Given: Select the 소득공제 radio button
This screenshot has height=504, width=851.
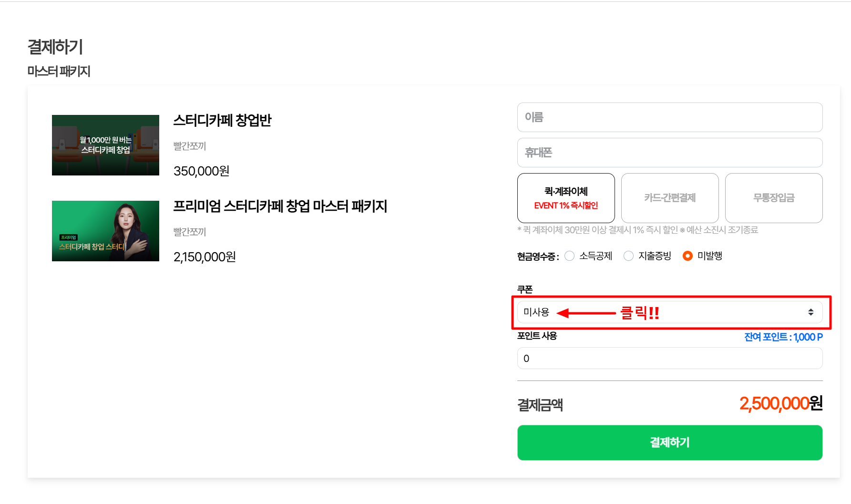Looking at the screenshot, I should (569, 256).
